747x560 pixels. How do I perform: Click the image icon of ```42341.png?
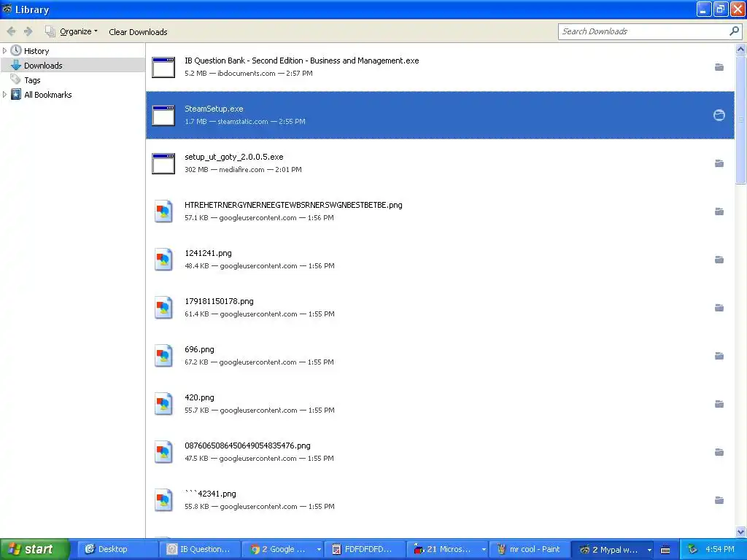(163, 500)
